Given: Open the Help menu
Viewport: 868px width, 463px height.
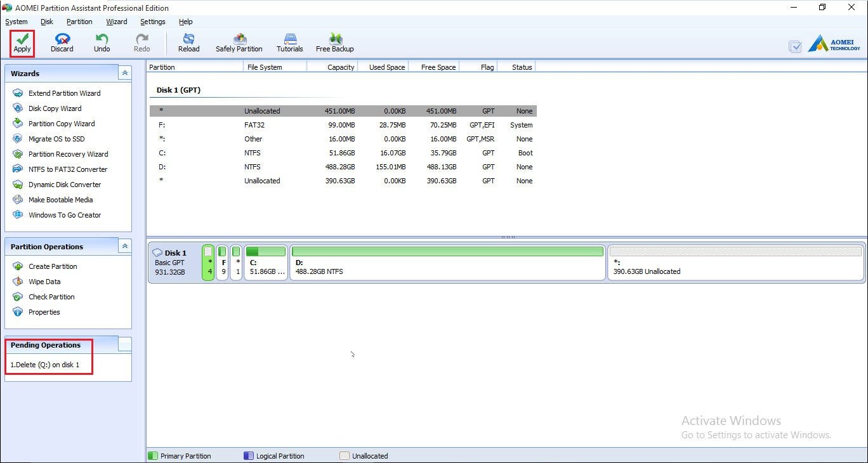Looking at the screenshot, I should coord(186,22).
